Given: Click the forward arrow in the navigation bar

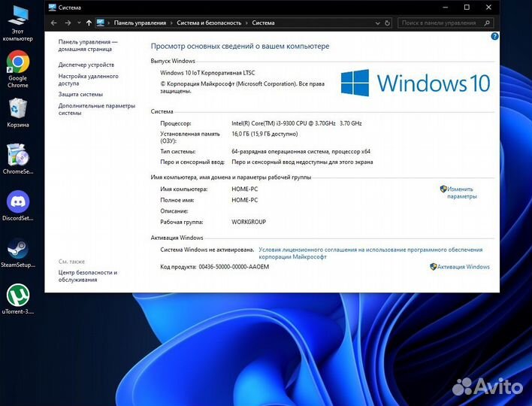Looking at the screenshot, I should point(68,23).
